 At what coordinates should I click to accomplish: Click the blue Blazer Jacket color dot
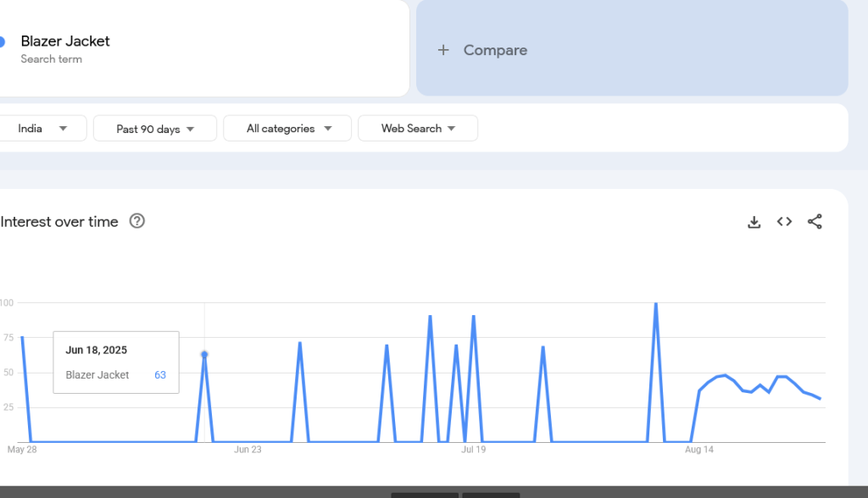click(x=2, y=41)
